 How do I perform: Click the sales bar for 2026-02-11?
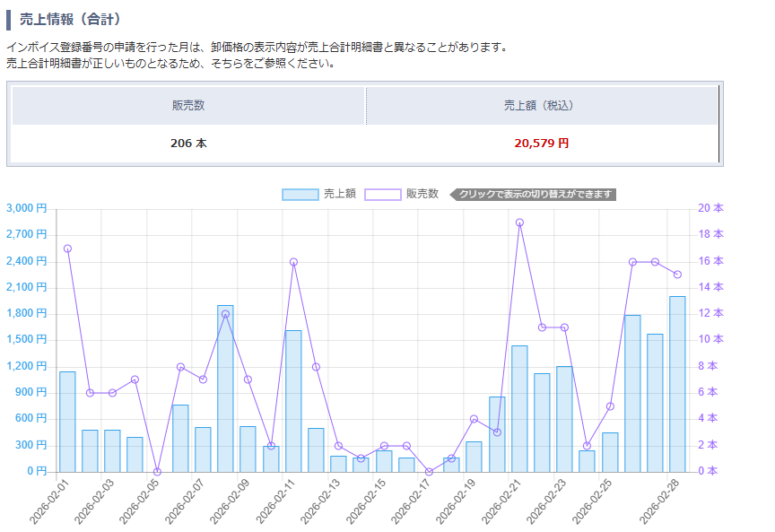[x=293, y=401]
